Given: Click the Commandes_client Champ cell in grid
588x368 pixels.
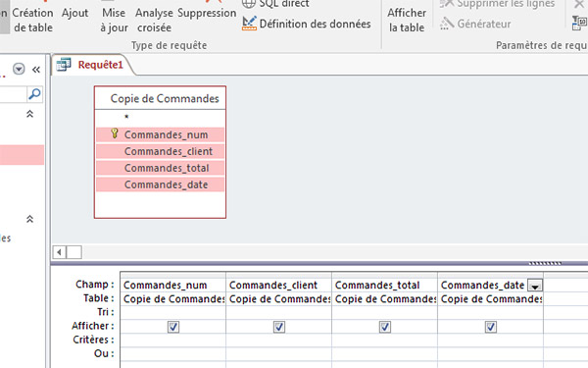Looking at the screenshot, I should 278,285.
